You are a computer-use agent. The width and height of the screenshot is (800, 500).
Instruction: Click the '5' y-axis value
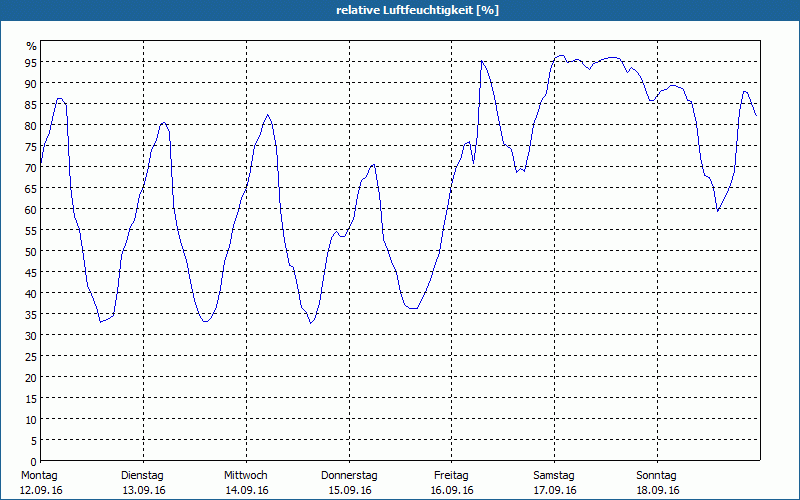34,441
